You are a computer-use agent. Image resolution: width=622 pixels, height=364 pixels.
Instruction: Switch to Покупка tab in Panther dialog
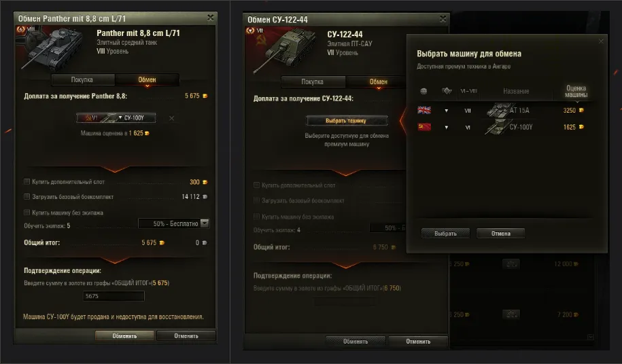(82, 79)
